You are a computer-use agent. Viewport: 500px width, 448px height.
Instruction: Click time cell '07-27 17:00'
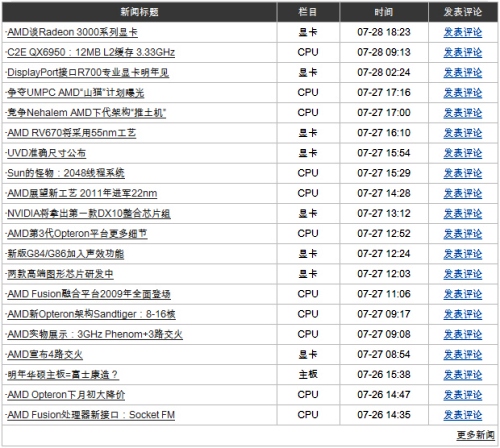tap(384, 113)
